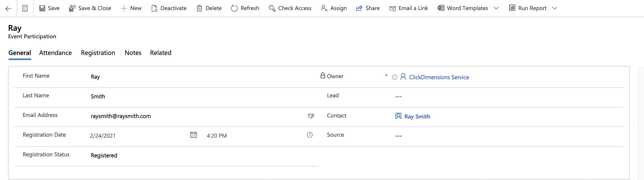Click the Email Address field
Image resolution: width=644 pixels, height=180 pixels.
pos(197,116)
